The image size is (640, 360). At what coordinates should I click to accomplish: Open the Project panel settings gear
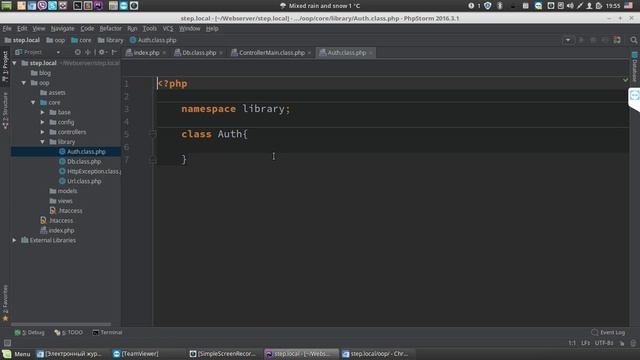coord(102,52)
